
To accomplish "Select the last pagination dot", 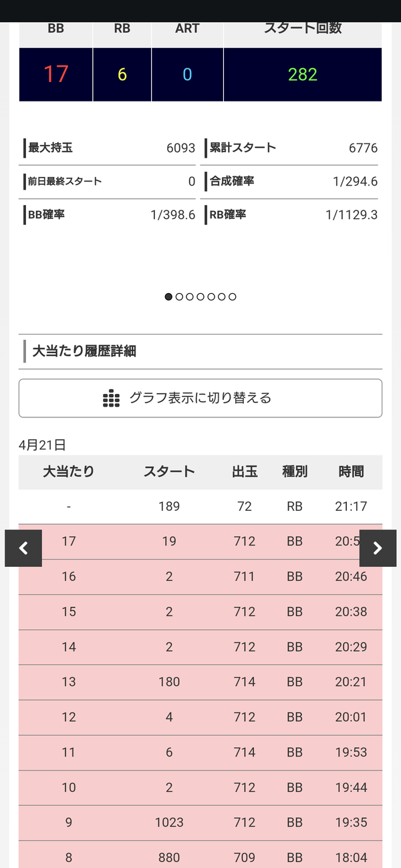I will tap(233, 297).
